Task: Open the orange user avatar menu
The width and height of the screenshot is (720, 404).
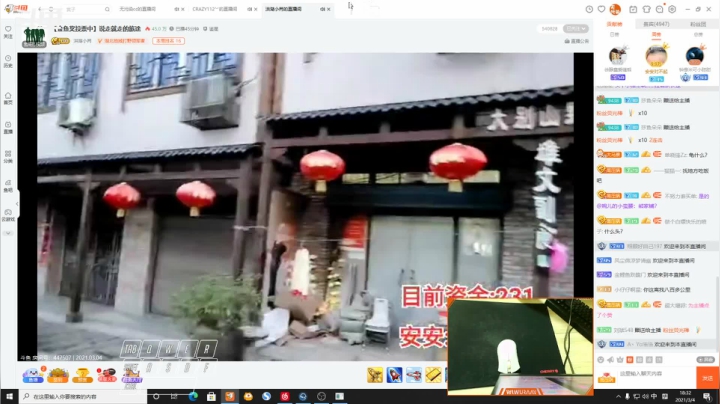Action: click(615, 9)
